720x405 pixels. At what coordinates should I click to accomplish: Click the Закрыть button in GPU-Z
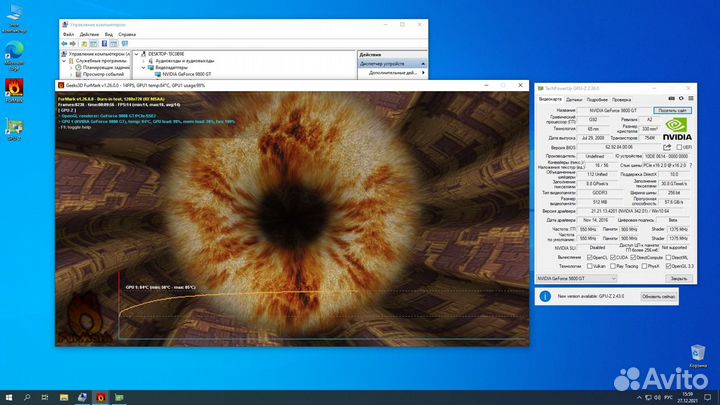pos(679,278)
